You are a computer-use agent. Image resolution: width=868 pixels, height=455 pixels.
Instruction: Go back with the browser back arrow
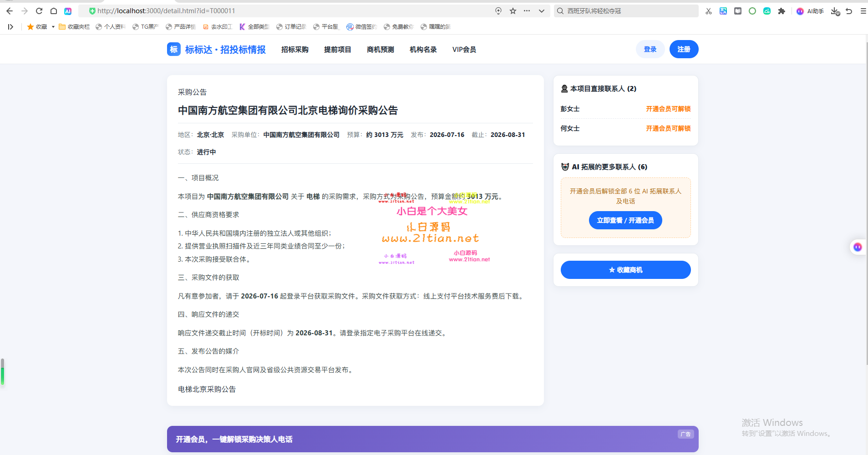click(x=10, y=11)
